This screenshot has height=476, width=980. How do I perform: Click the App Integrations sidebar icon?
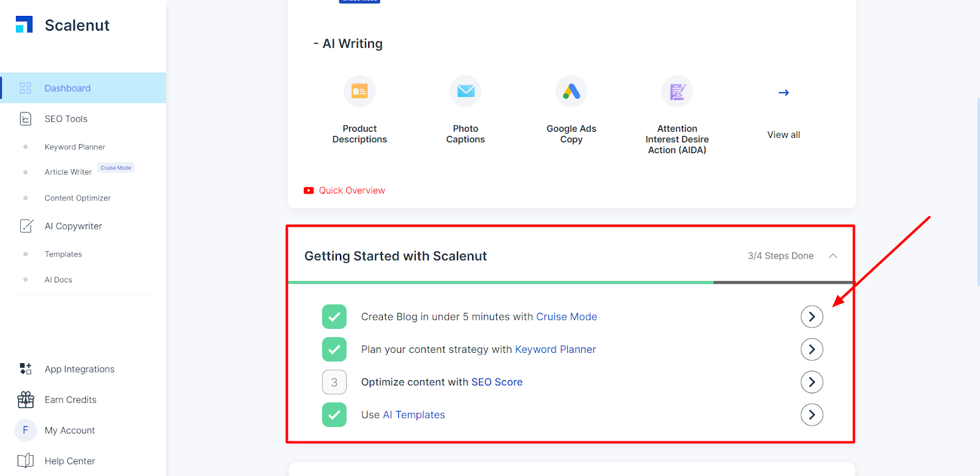(26, 369)
